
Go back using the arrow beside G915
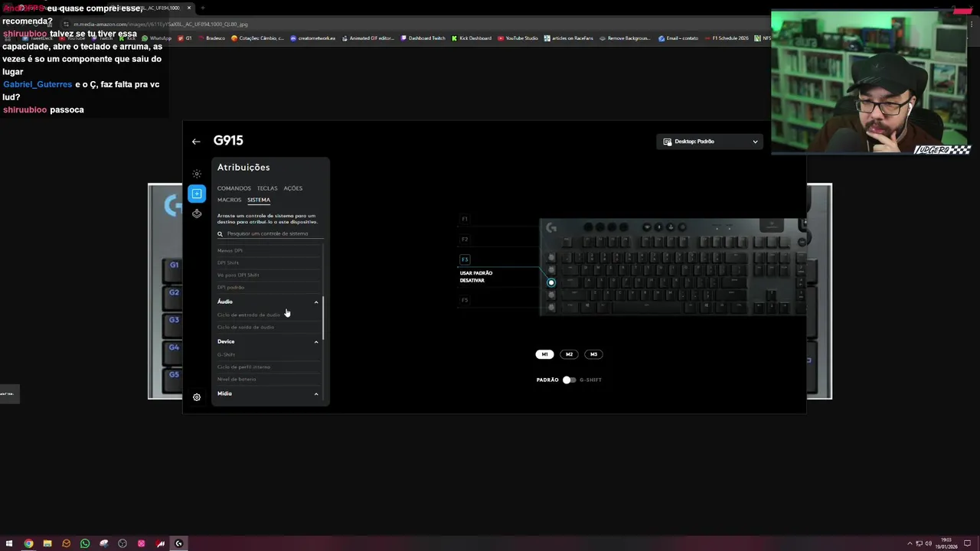[196, 142]
